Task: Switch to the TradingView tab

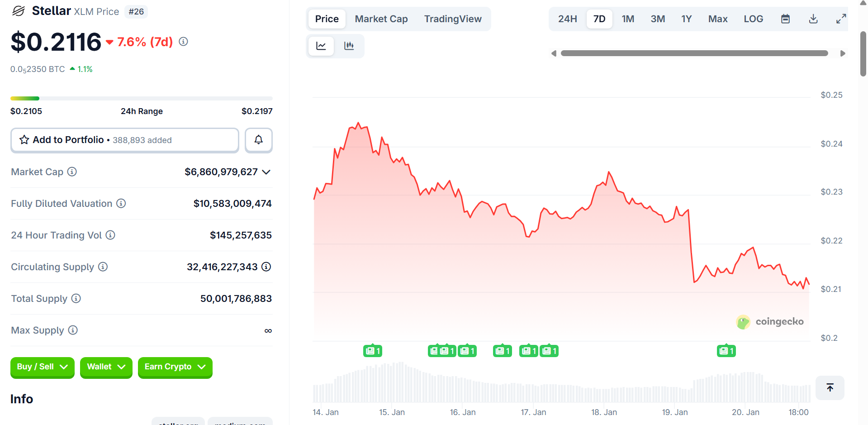Action: pos(452,19)
